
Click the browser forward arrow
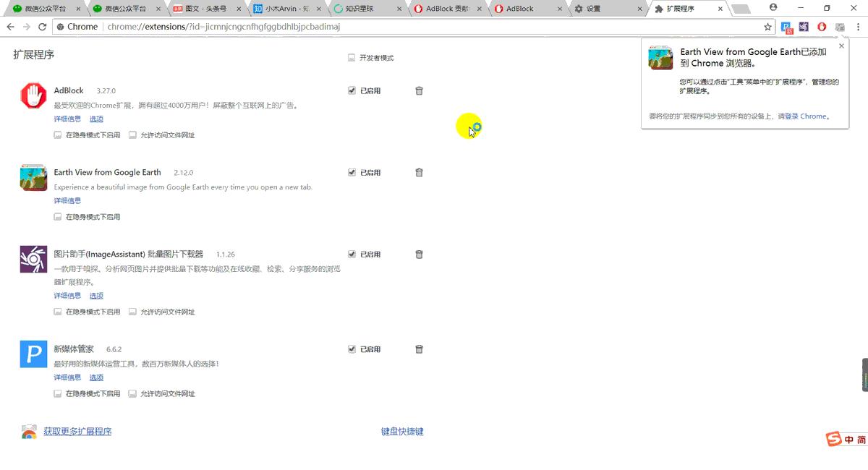(x=27, y=27)
